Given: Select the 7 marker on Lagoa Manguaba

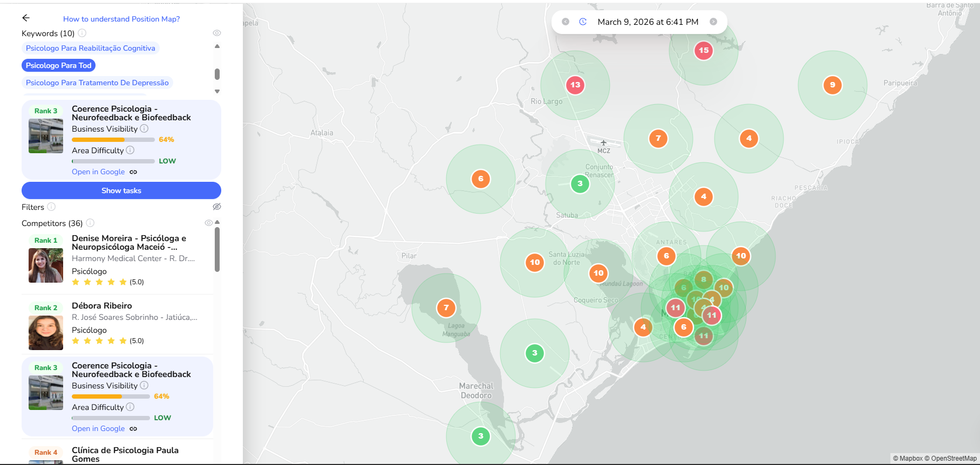Looking at the screenshot, I should [x=446, y=307].
